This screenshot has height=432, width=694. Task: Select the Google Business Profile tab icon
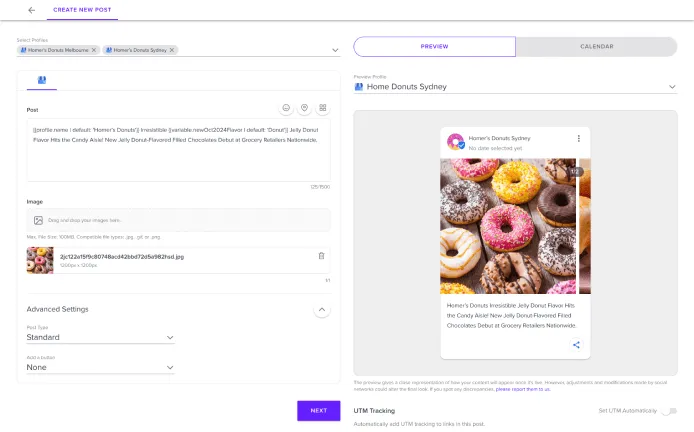point(42,80)
